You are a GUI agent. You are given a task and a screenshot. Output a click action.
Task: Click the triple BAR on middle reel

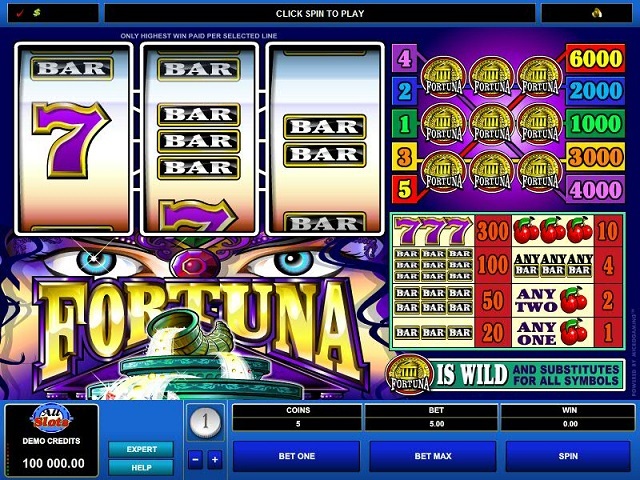point(199,141)
